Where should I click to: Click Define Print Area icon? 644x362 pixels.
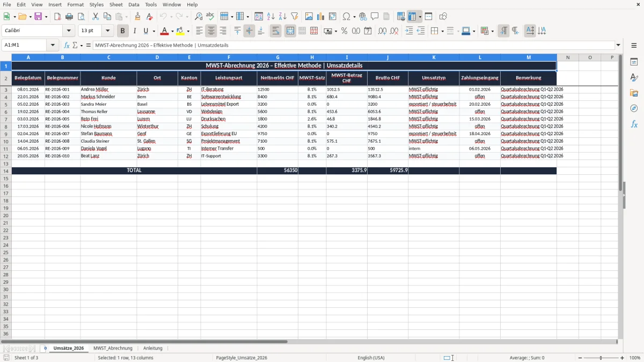pyautogui.click(x=401, y=17)
